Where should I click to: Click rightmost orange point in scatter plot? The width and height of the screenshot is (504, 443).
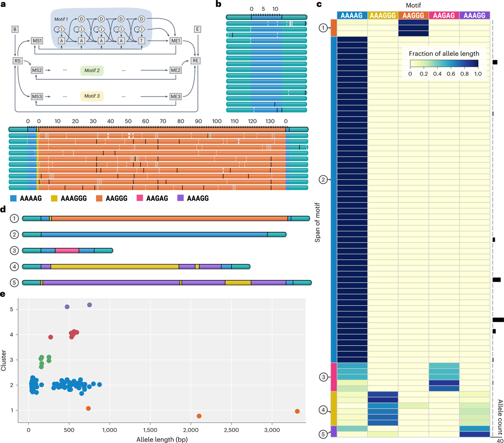coord(297,411)
